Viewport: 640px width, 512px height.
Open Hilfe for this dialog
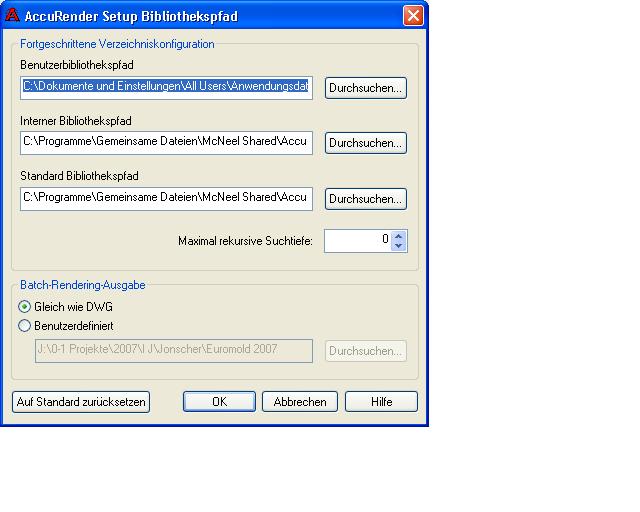[x=382, y=402]
